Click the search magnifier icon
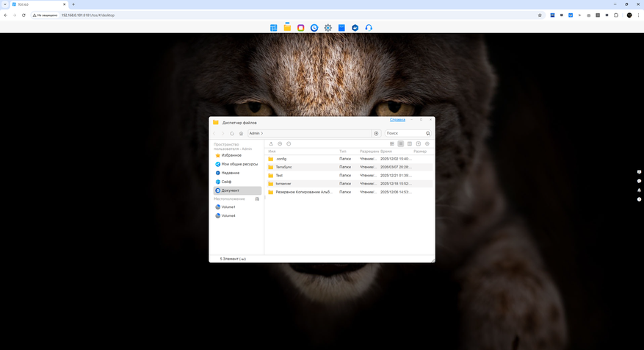This screenshot has width=644, height=350. tap(428, 133)
